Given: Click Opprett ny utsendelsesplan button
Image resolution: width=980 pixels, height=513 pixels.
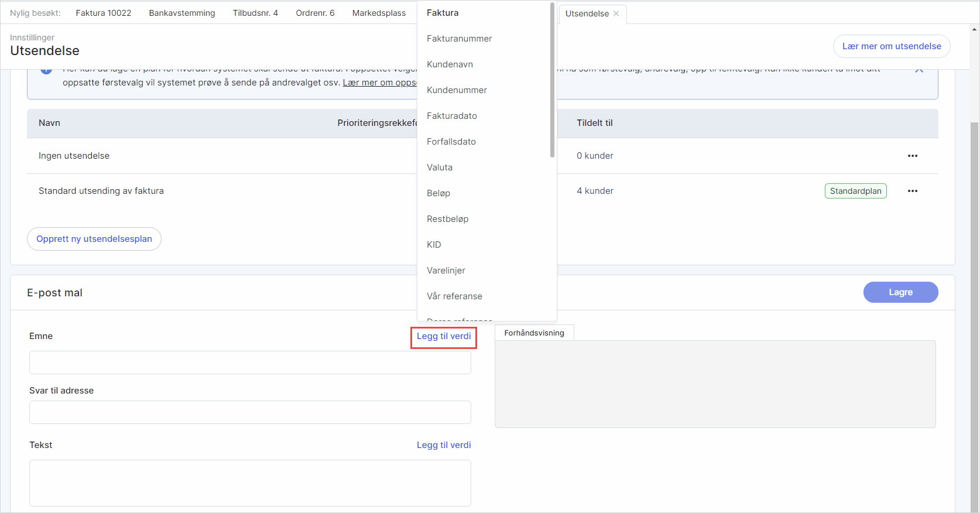Looking at the screenshot, I should (x=94, y=239).
